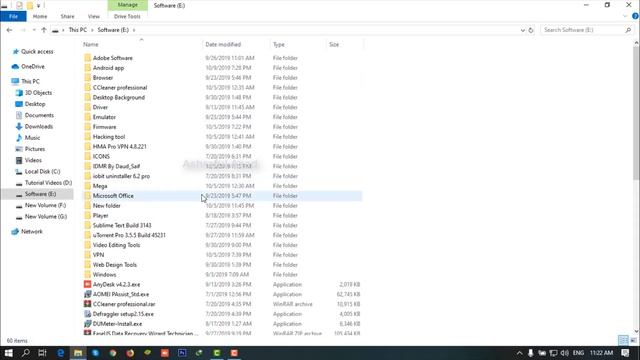Click This PC in the address path
640x360 pixels.
pyautogui.click(x=78, y=30)
